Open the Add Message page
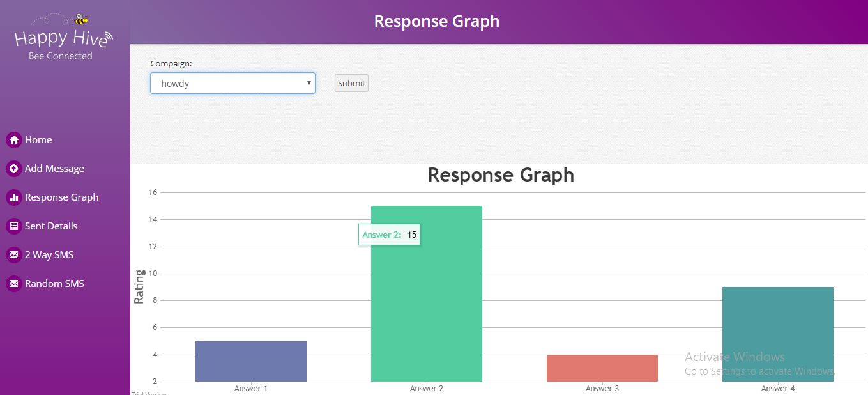Image resolution: width=868 pixels, height=395 pixels. (x=54, y=169)
